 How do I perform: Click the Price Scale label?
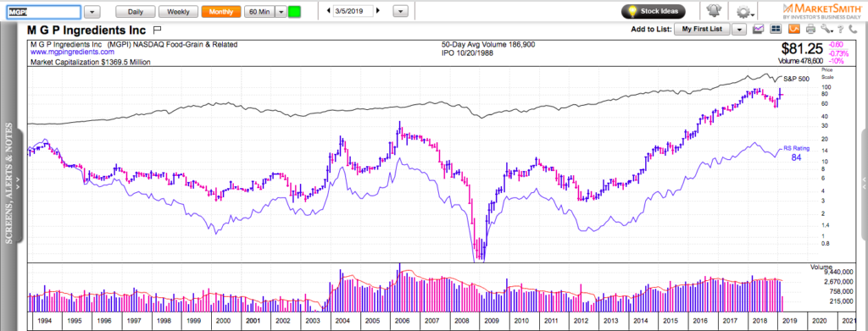(x=827, y=74)
